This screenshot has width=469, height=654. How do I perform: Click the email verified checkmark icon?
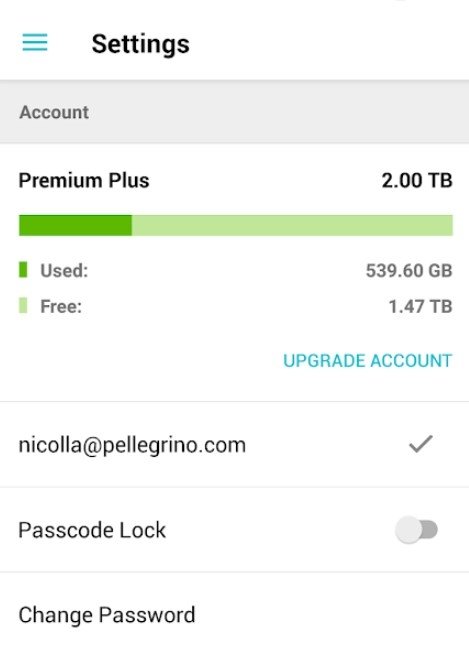(421, 444)
